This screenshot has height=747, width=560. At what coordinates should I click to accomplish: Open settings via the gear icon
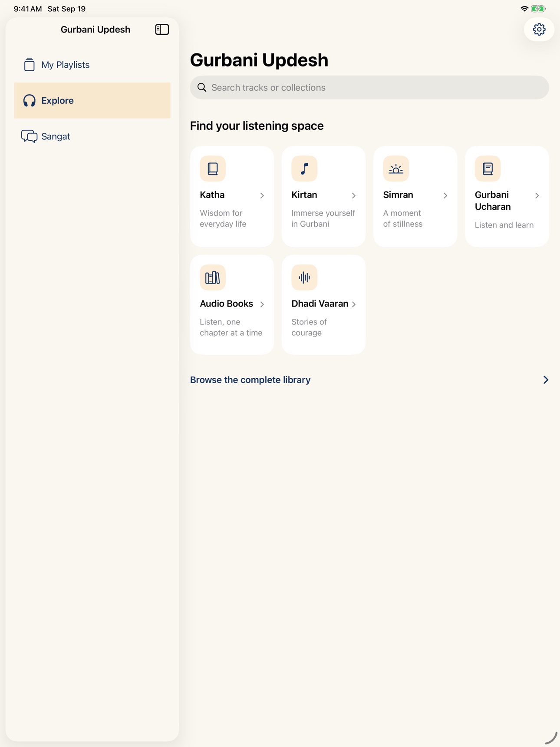(539, 30)
